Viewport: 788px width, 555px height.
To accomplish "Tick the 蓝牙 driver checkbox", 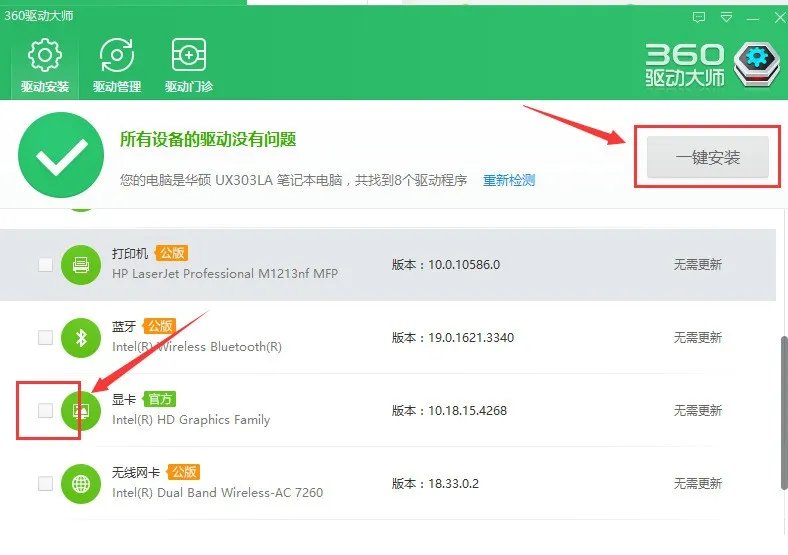I will [45, 337].
